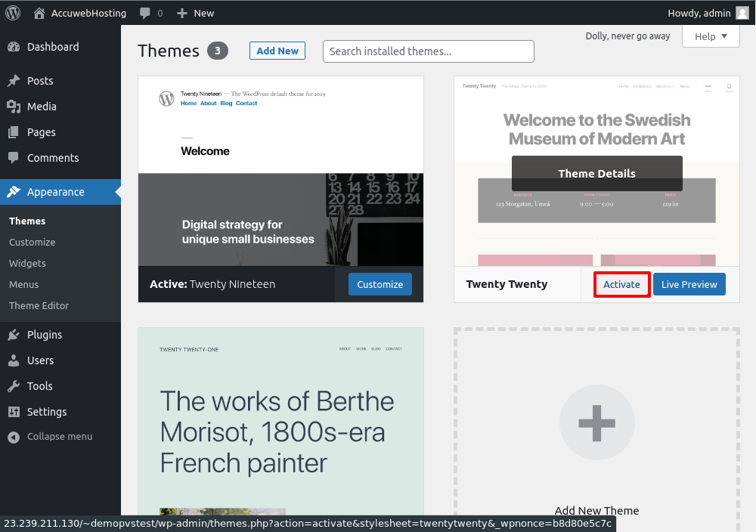Click the themes count badge 3
The height and width of the screenshot is (532, 756).
(218, 51)
